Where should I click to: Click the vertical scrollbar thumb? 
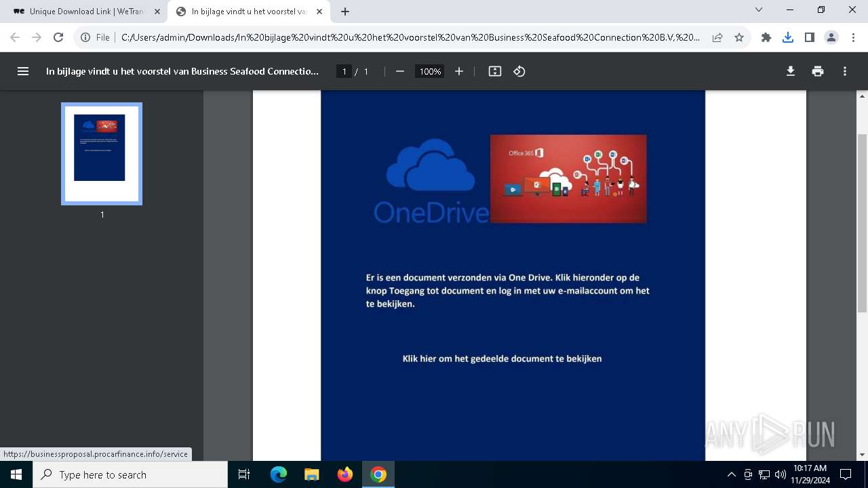pos(862,222)
